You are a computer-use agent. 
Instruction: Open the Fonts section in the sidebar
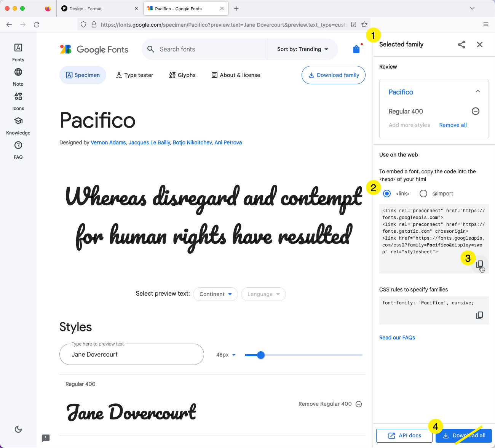18,52
